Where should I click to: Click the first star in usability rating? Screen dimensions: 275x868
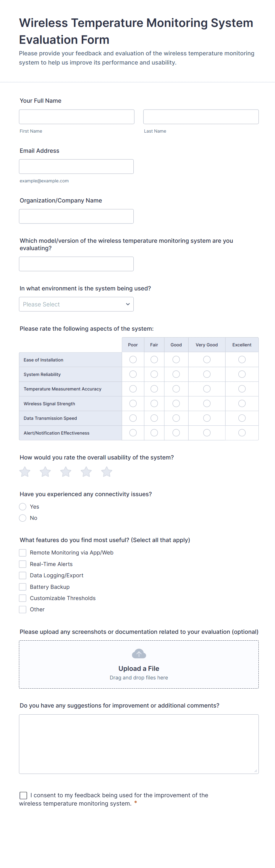coord(25,472)
